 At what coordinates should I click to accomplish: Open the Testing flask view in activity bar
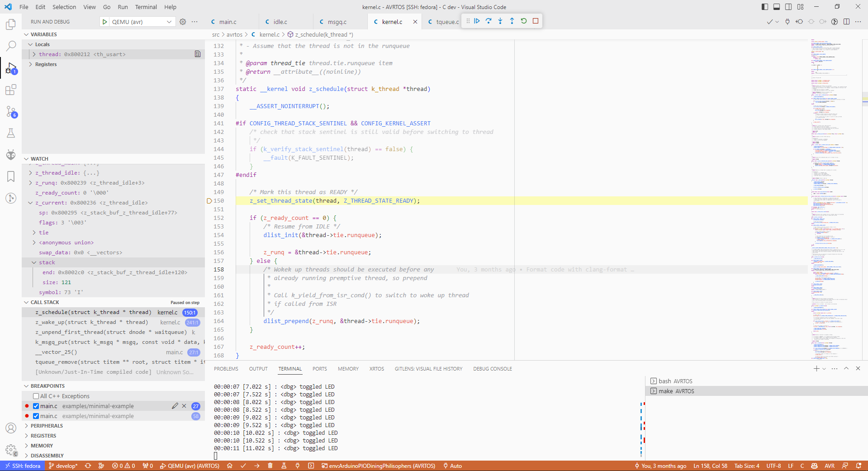[x=11, y=133]
